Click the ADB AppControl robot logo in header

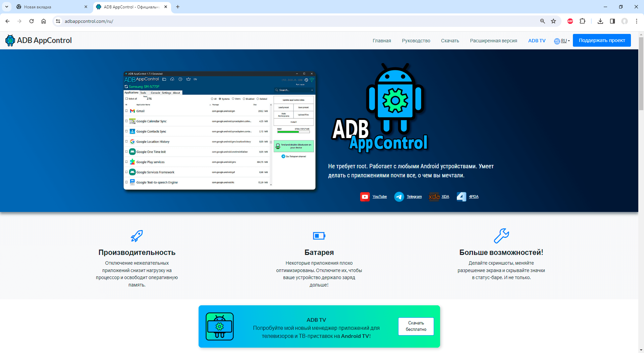[x=10, y=40]
